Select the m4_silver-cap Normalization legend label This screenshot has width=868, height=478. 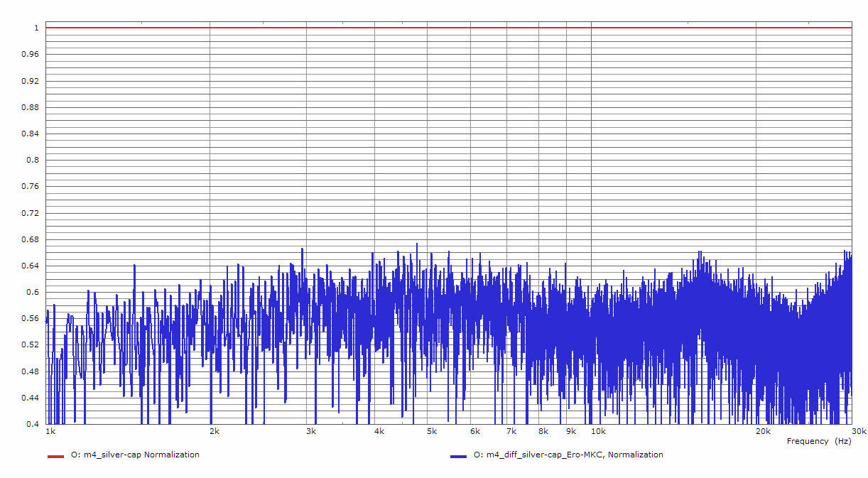135,455
